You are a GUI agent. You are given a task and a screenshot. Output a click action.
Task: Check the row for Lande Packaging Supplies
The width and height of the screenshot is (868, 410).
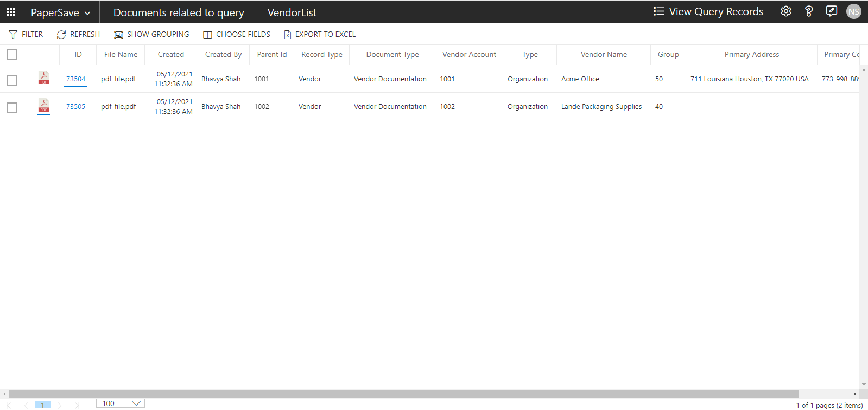[x=12, y=108]
